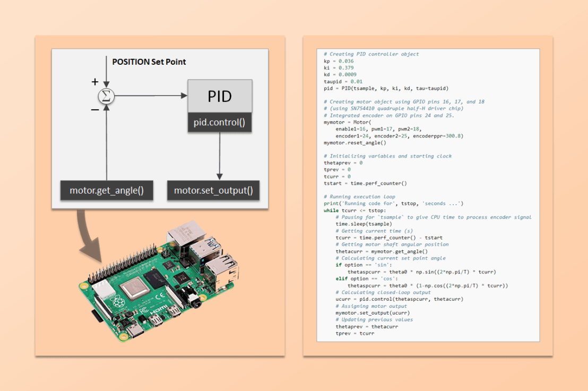Expand the while loop in the code listing
This screenshot has width=588, height=391.
[x=332, y=211]
